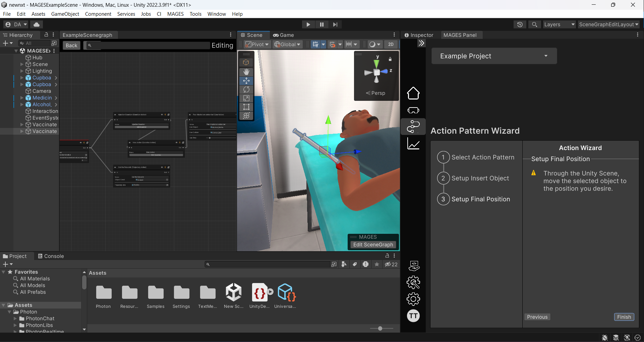644x342 pixels.
Task: Select the Scale tool in Scene toolbar
Action: [x=246, y=98]
